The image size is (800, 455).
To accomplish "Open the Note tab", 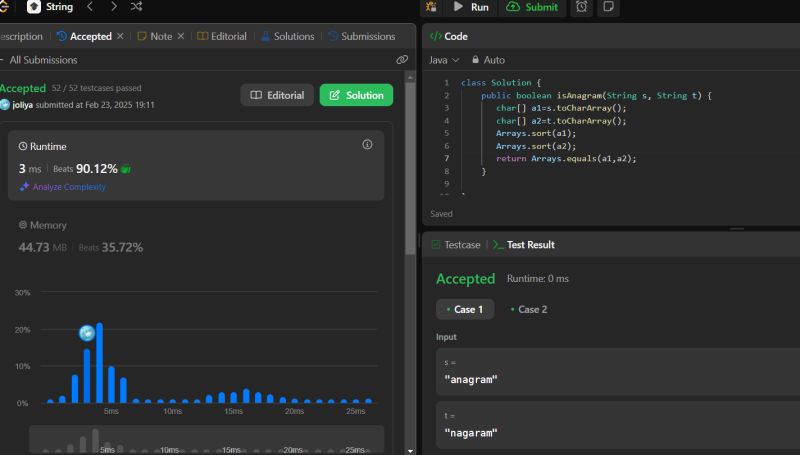I will coord(155,36).
